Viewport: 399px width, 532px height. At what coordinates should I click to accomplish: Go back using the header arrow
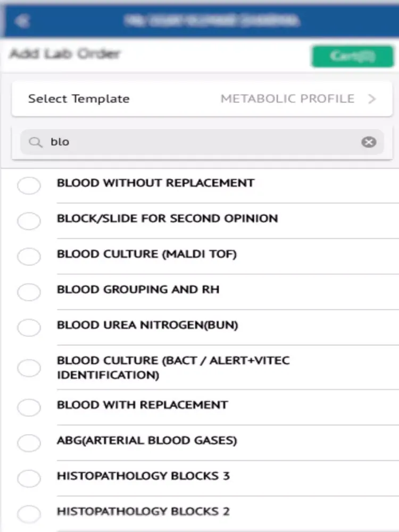(22, 21)
